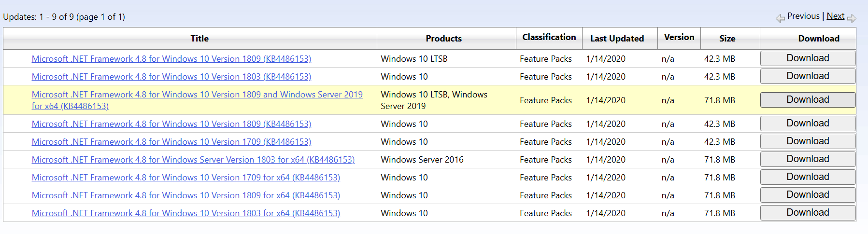
Task: Go to the Next results page link
Action: [x=835, y=16]
